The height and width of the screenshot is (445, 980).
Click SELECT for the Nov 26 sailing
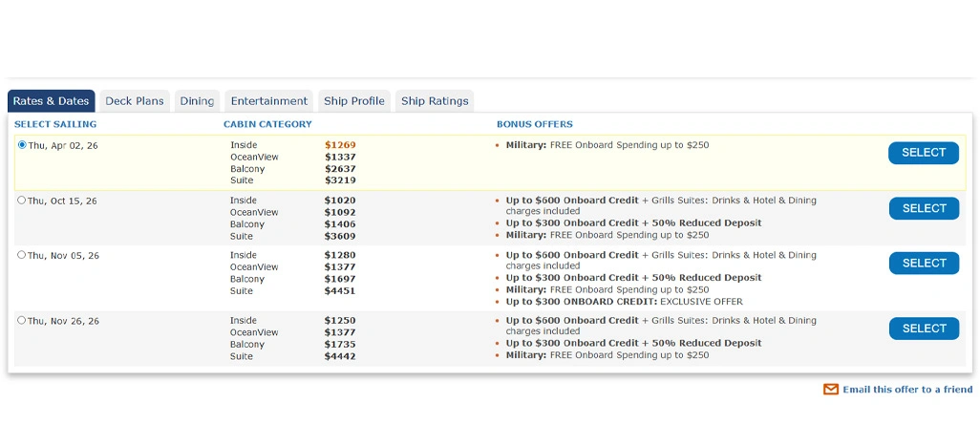tap(924, 328)
